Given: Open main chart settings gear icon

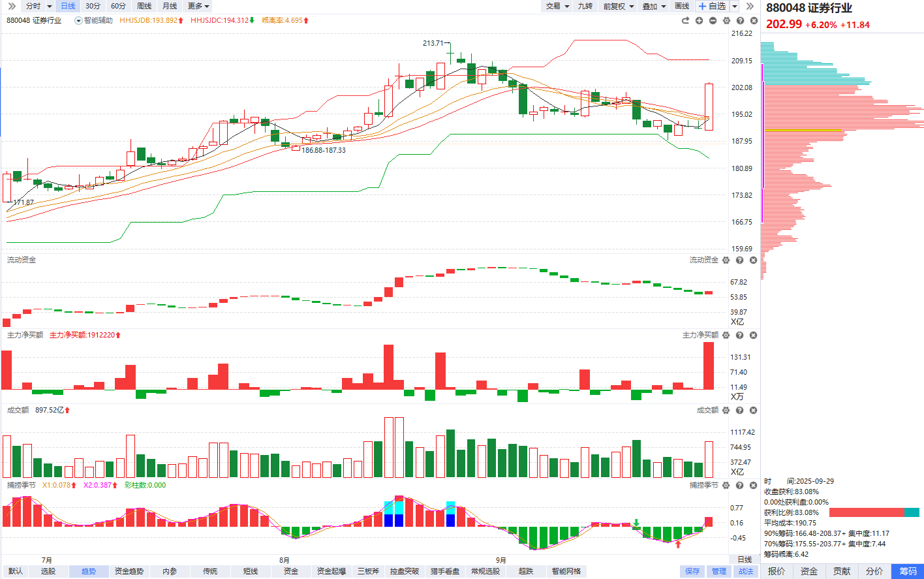Looking at the screenshot, I should [726, 21].
